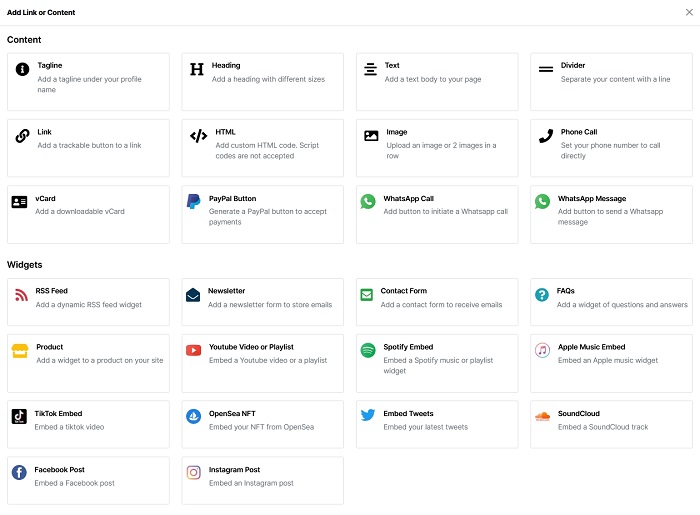This screenshot has width=700, height=515.
Task: Click the 'Widgets' section heading
Action: click(x=25, y=265)
